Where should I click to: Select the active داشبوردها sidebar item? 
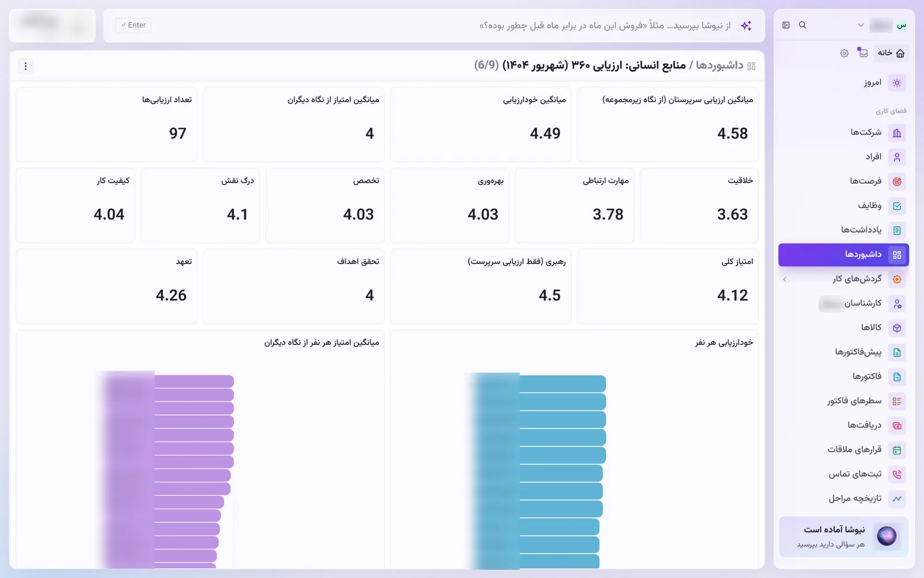coord(844,255)
